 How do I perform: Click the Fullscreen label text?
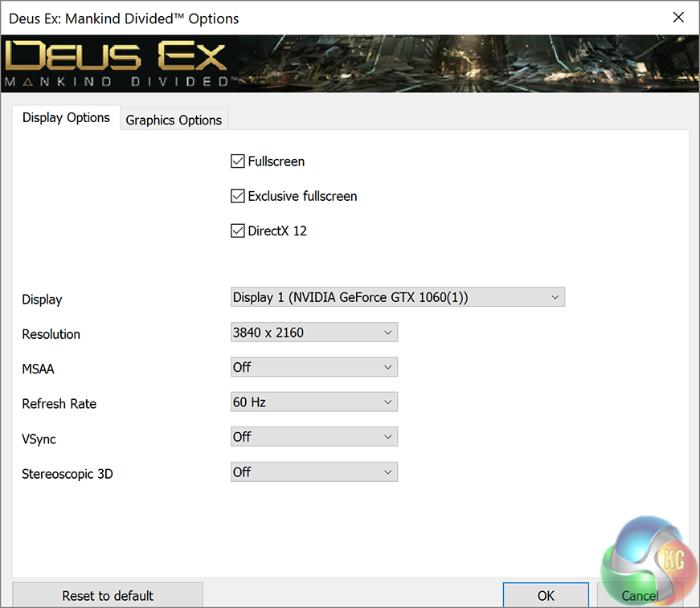tap(276, 161)
